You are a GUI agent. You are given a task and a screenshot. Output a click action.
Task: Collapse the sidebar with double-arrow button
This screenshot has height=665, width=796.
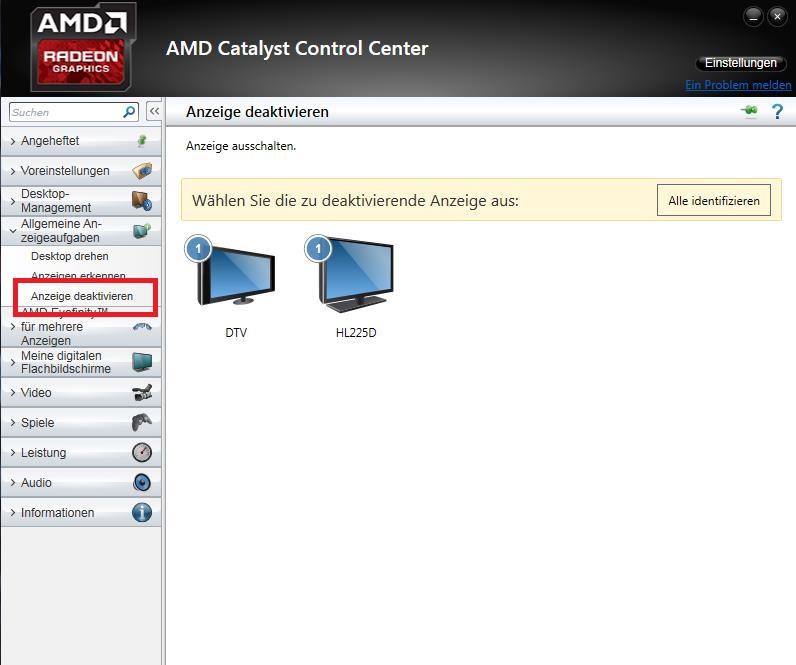pos(154,111)
